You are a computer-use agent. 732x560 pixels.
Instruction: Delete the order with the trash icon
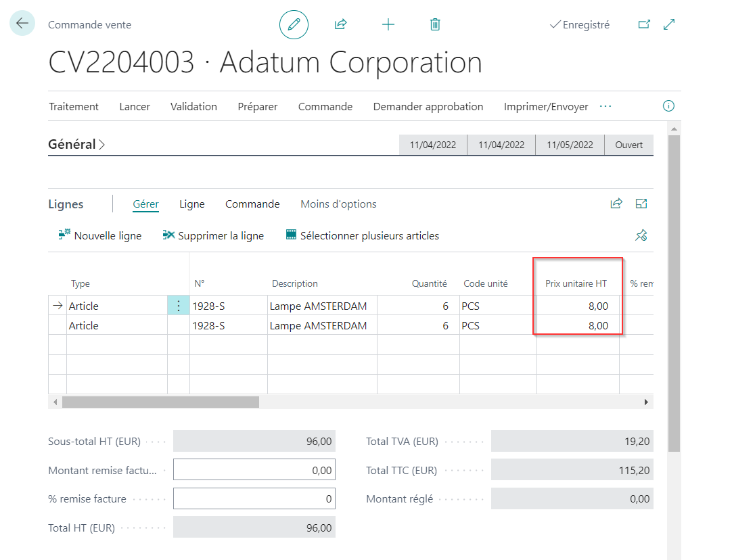tap(435, 24)
